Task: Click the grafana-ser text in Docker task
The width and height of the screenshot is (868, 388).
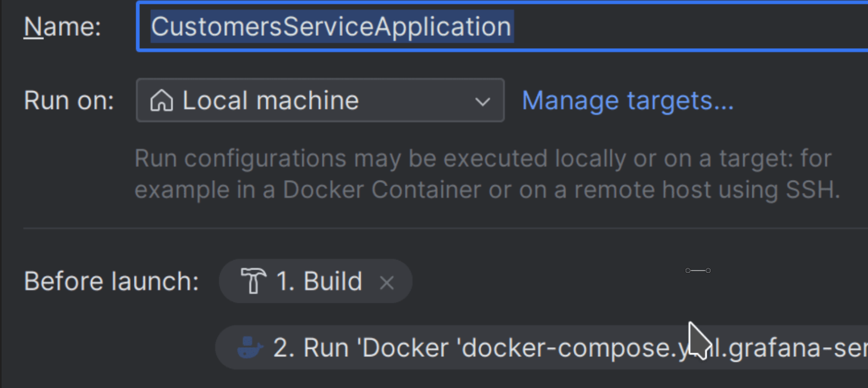Action: [x=798, y=348]
